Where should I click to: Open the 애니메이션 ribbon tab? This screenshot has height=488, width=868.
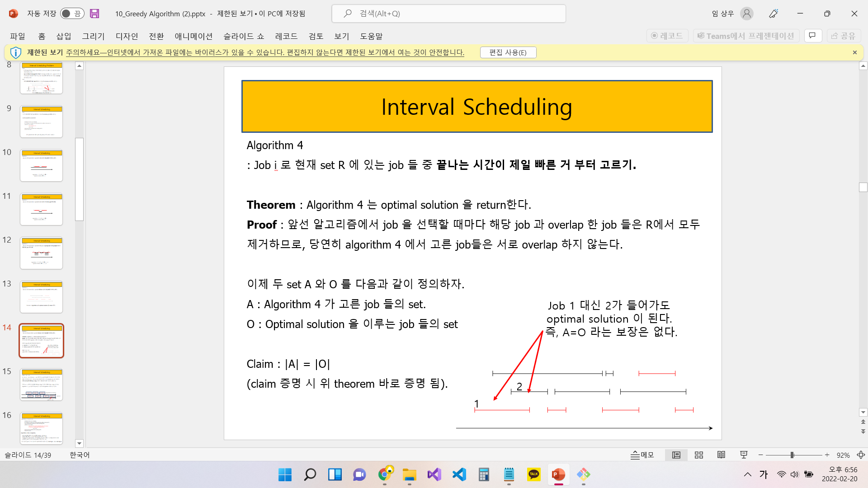pyautogui.click(x=193, y=36)
